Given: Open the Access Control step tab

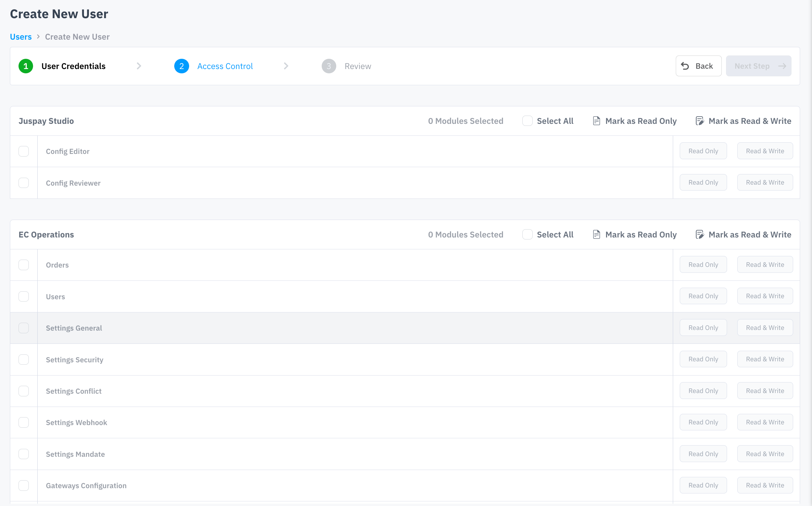Looking at the screenshot, I should 225,66.
